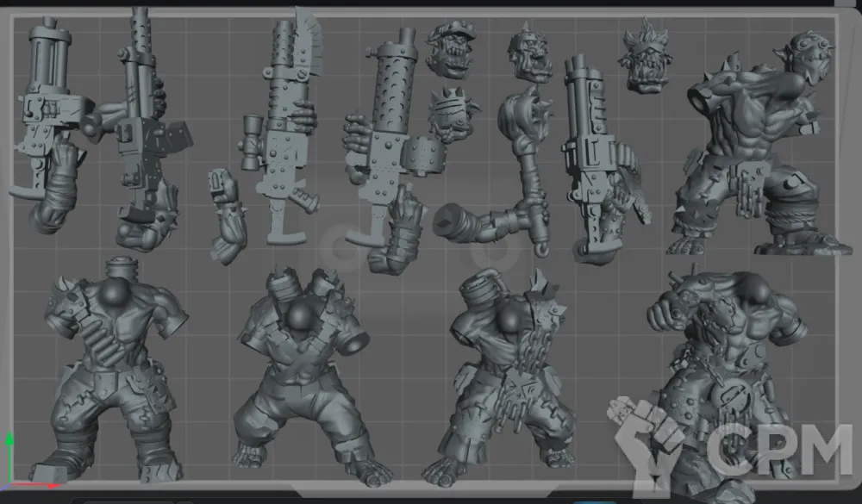862x504 pixels.
Task: Select the small clenched fist forearm model
Action: [227, 216]
